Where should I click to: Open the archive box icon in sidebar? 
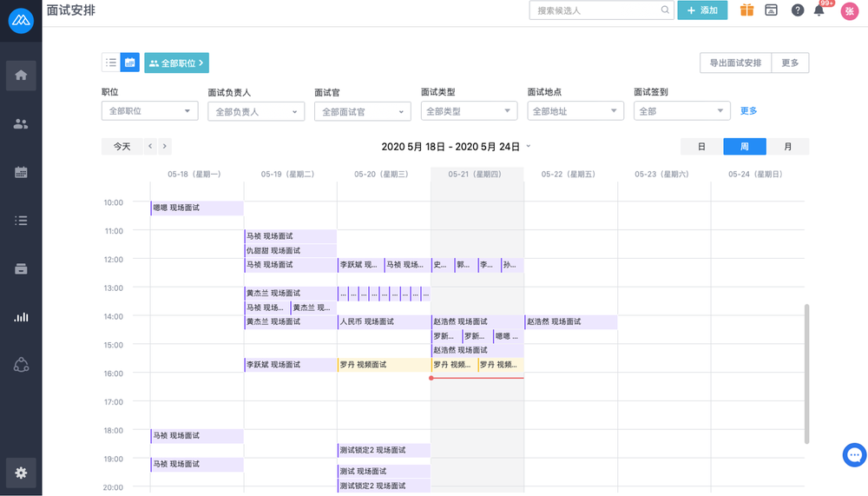click(21, 268)
